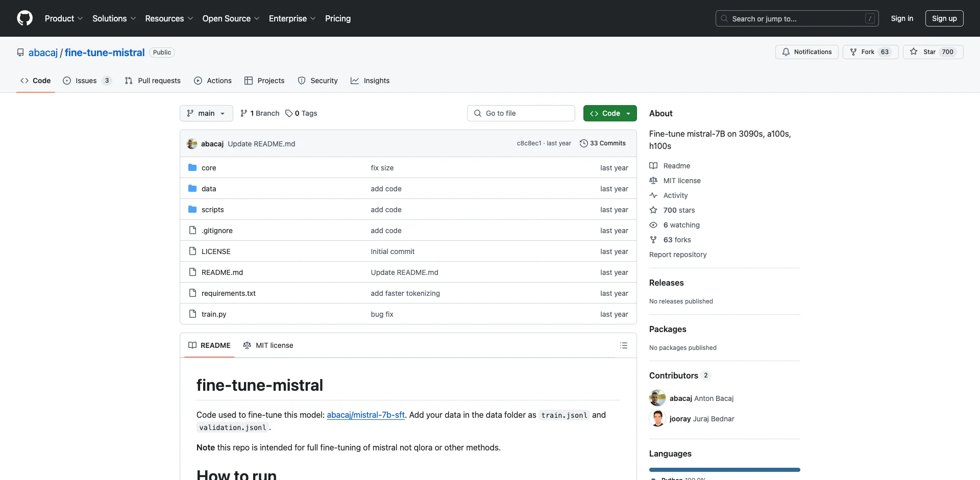Focus the Search or jump to field
Screen dimensions: 980x480
coord(797,18)
